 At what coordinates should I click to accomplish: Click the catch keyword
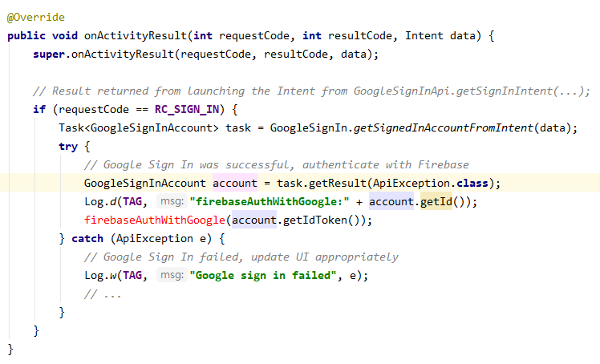click(x=87, y=239)
